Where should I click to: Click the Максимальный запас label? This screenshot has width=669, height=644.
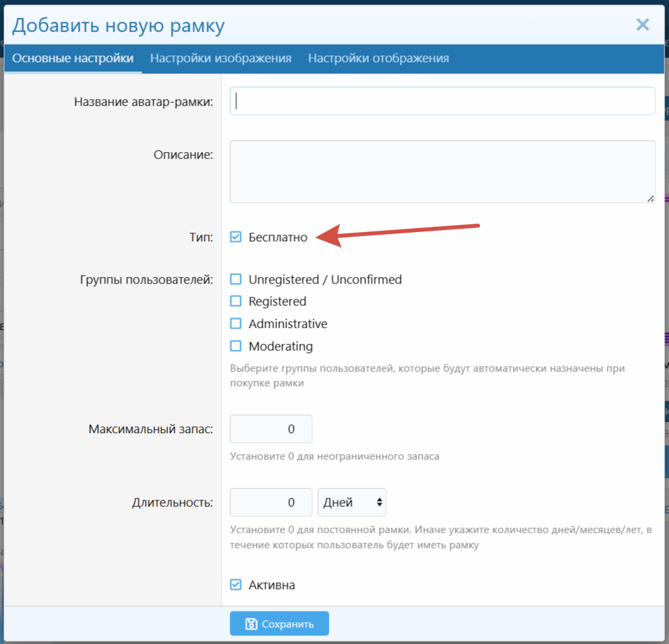click(x=151, y=429)
